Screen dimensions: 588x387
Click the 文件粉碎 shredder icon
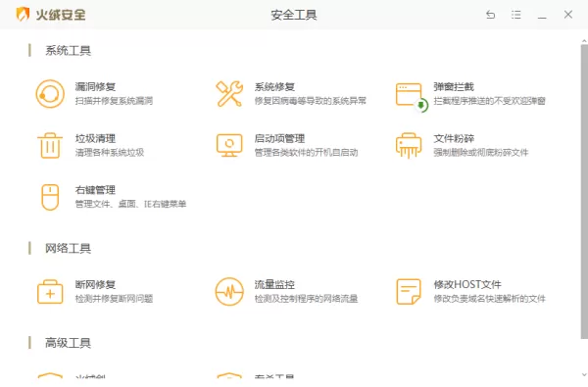coord(409,146)
